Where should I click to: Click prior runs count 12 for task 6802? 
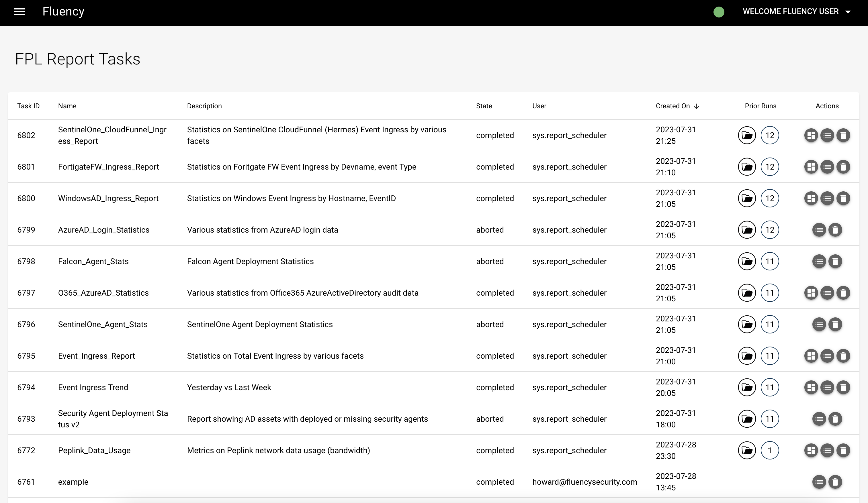(769, 135)
